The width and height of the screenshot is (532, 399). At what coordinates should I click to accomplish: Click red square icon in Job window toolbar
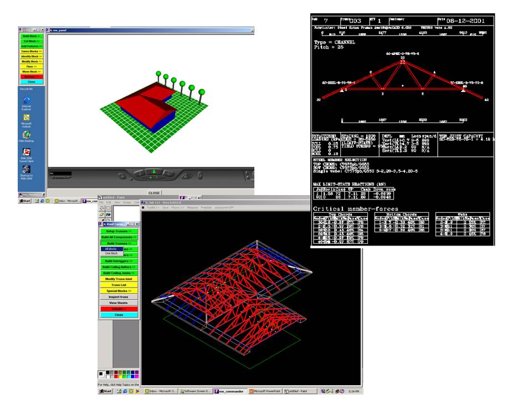coord(144,207)
